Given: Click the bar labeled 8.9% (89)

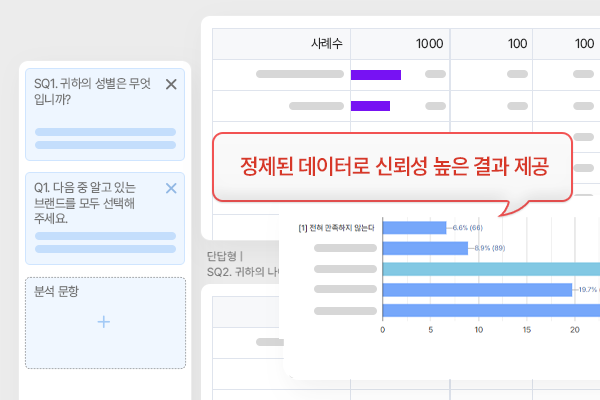Looking at the screenshot, I should coord(425,248).
